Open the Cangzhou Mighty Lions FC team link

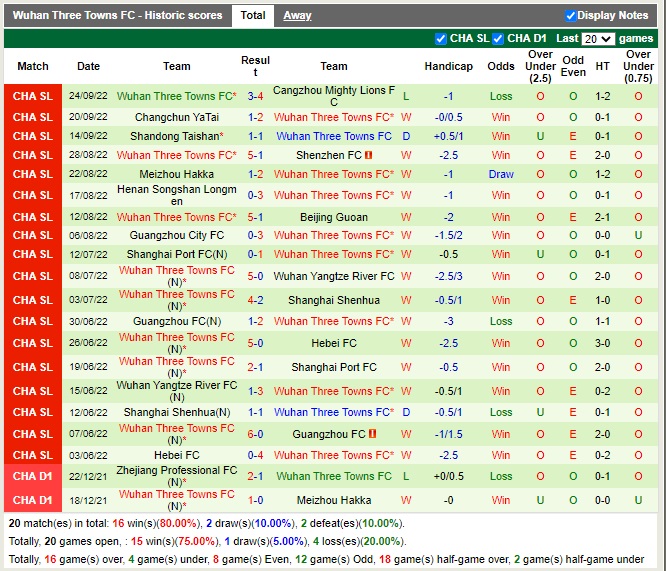click(x=334, y=96)
